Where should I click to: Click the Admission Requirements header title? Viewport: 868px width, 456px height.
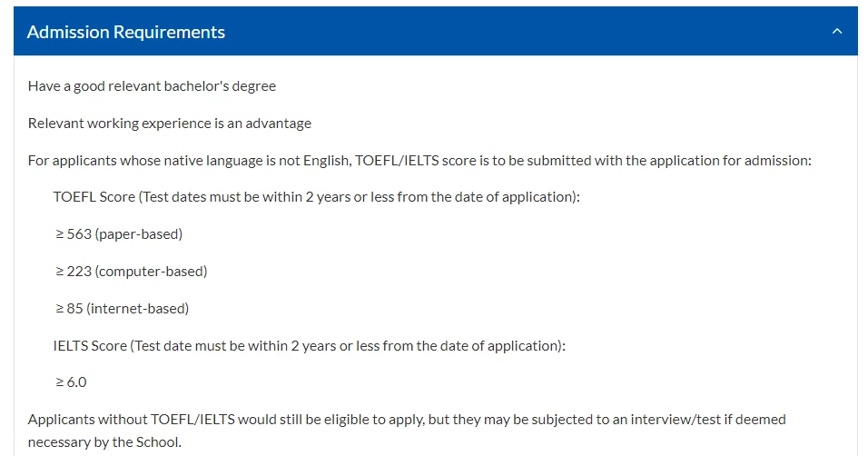126,32
